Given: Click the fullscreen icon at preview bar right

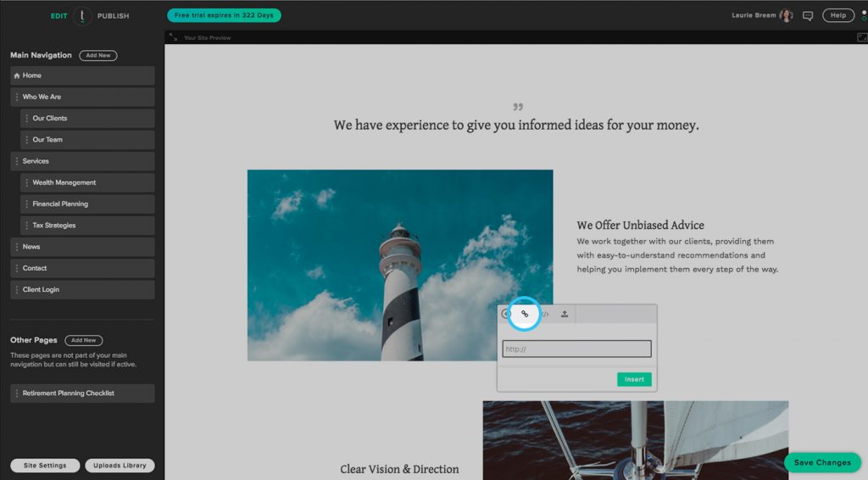Looking at the screenshot, I should 862,37.
